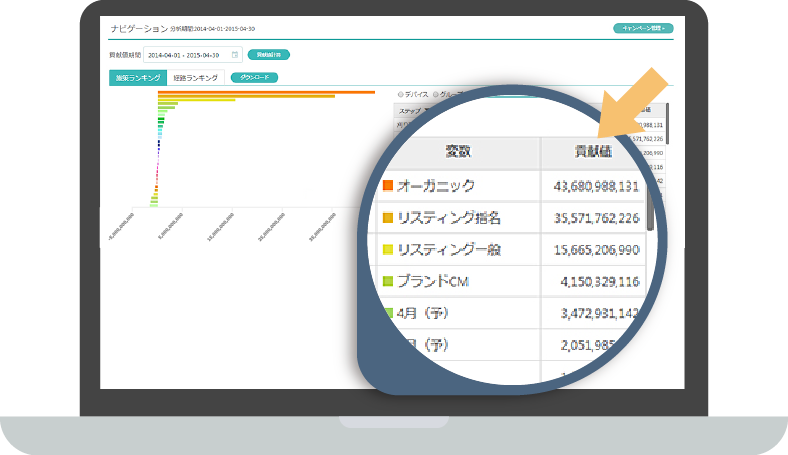Click the green swatch beside ブランドCM

point(387,281)
